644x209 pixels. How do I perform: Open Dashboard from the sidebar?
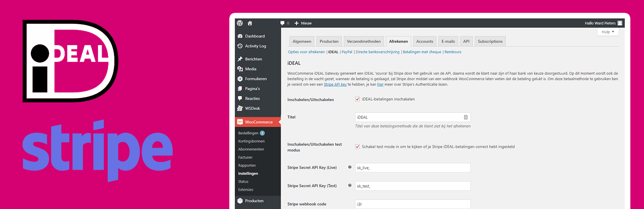254,36
